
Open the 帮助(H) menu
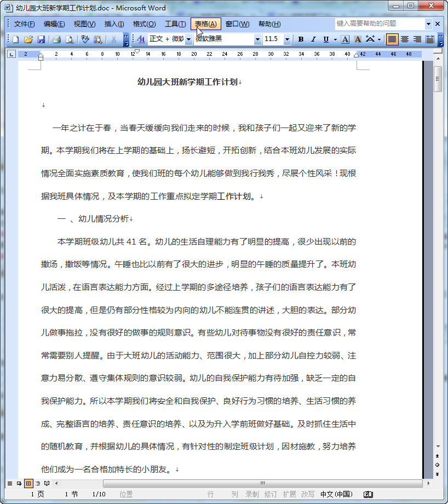click(269, 24)
